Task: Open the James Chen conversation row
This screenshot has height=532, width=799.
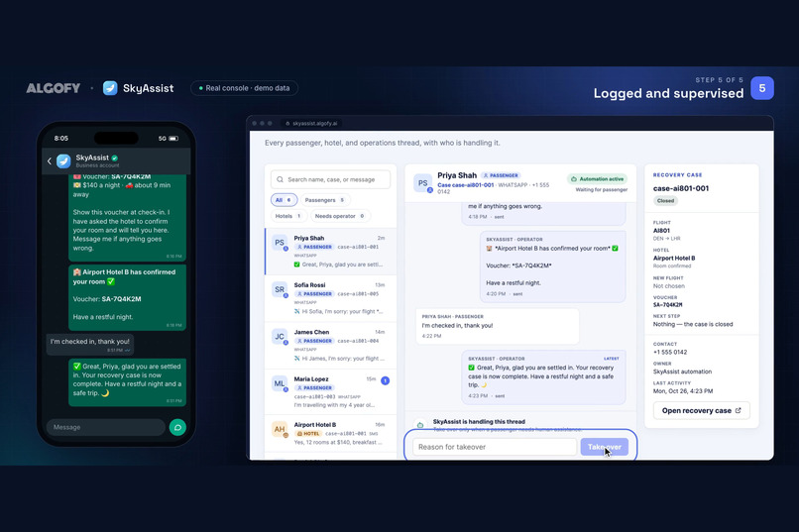Action: (331, 345)
